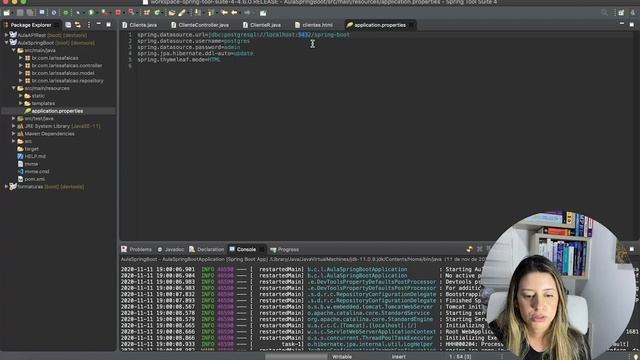Minimize the editor area
The width and height of the screenshot is (640, 360).
[622, 24]
